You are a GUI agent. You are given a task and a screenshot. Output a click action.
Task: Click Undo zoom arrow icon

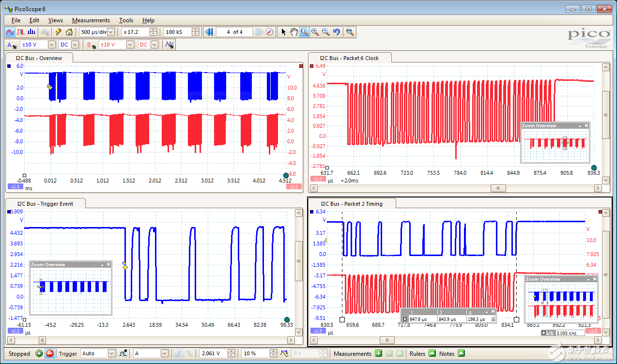[x=337, y=32]
